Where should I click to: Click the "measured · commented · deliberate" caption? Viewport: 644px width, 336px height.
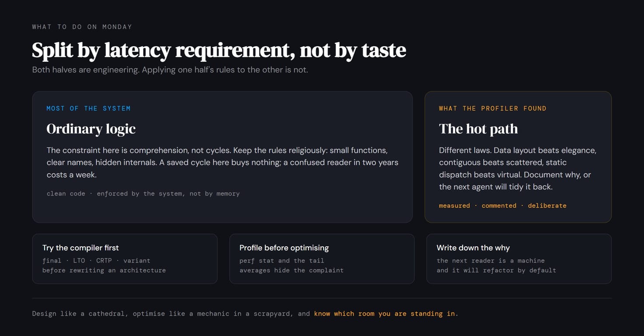click(503, 206)
